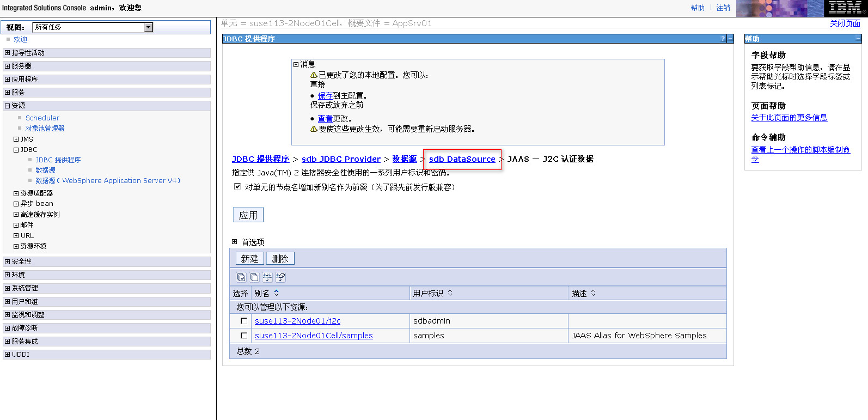Click the question mark help icon in JDBC header
This screenshot has height=420, width=868.
723,39
